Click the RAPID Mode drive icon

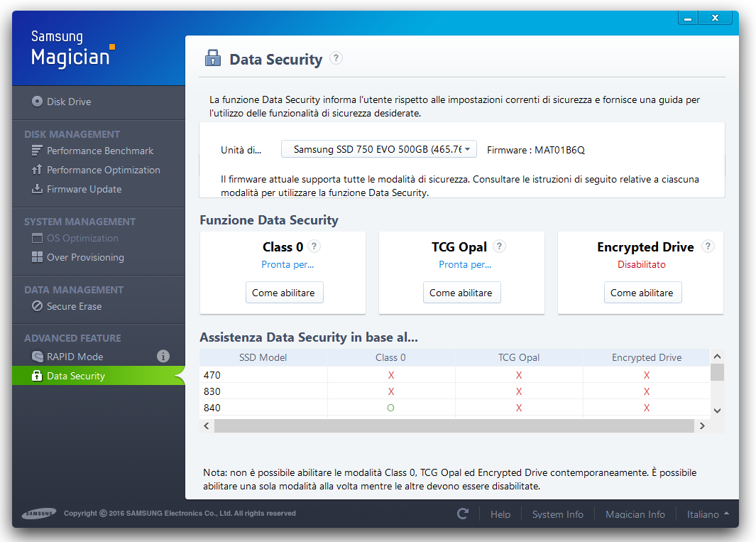37,356
